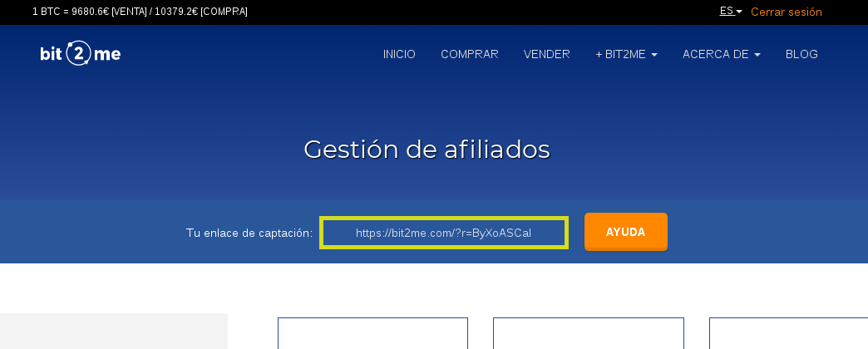Image resolution: width=868 pixels, height=349 pixels.
Task: Open the VENDER page
Action: (x=546, y=54)
